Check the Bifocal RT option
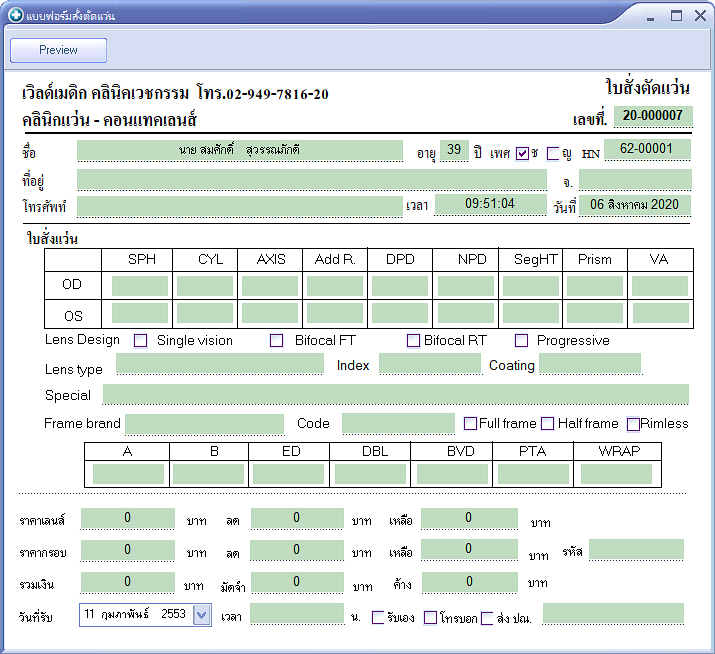This screenshot has width=715, height=654. (413, 341)
